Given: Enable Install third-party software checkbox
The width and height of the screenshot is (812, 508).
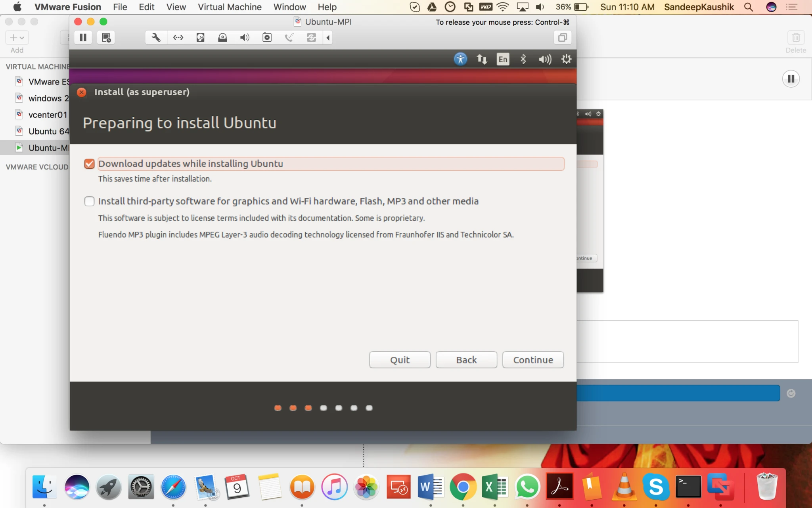Looking at the screenshot, I should tap(90, 201).
